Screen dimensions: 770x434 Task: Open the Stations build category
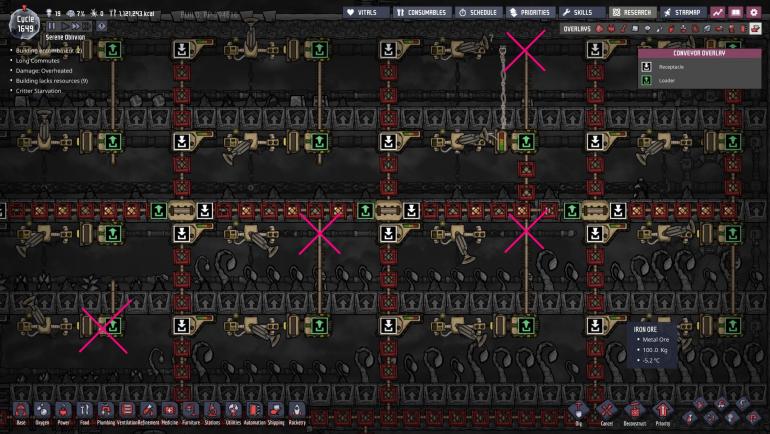click(x=212, y=412)
